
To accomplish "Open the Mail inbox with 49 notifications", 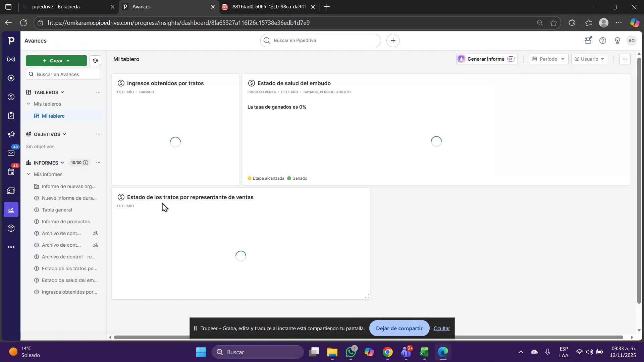I will 11,153.
